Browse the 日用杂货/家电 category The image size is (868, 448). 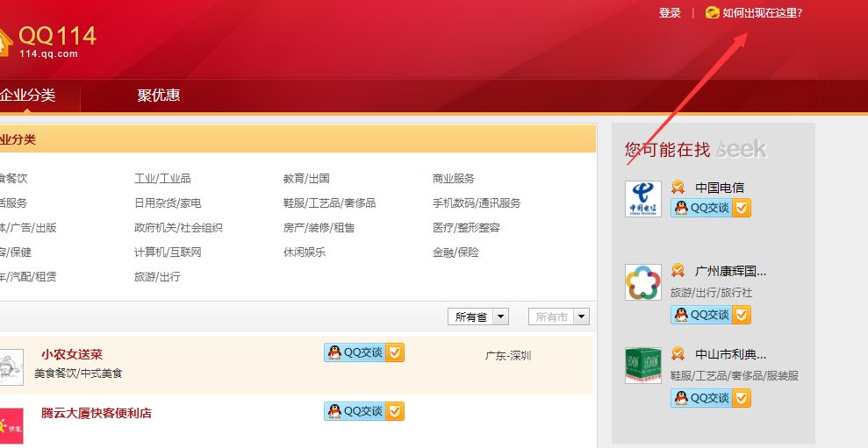click(168, 203)
